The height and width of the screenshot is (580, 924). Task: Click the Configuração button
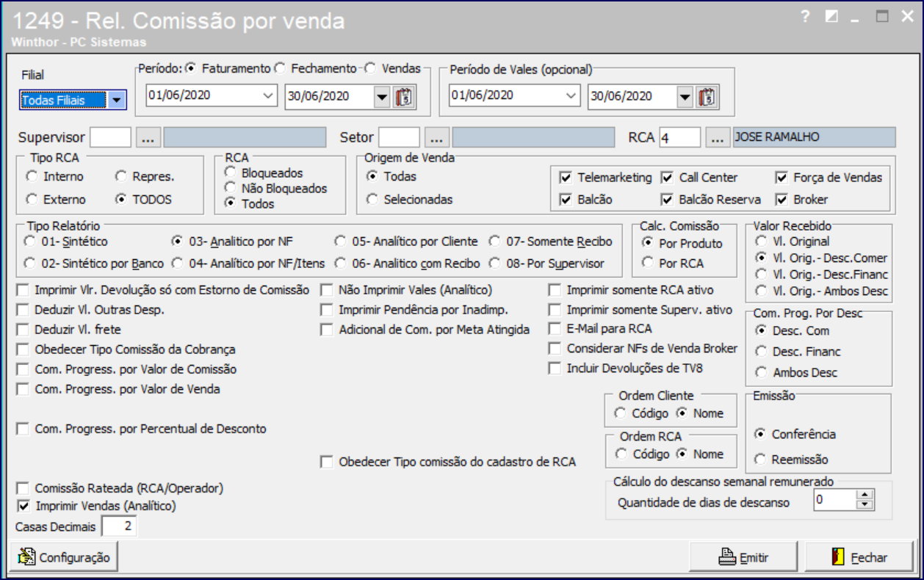click(x=64, y=557)
